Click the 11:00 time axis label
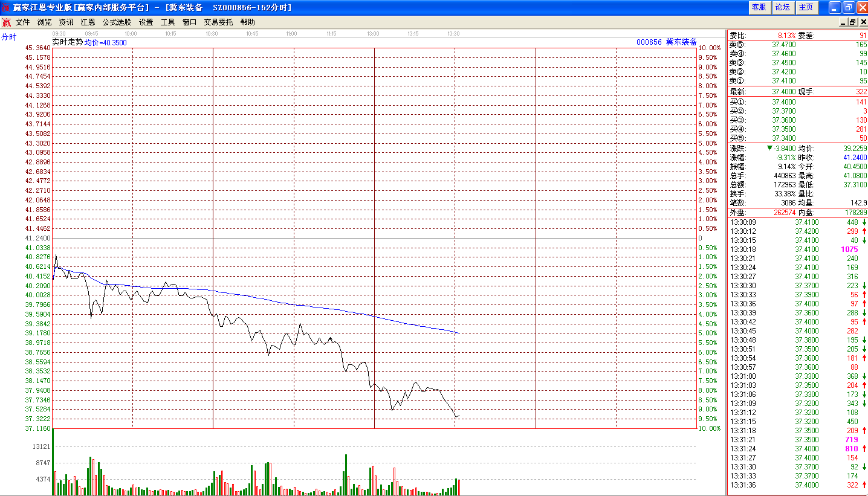 point(291,34)
